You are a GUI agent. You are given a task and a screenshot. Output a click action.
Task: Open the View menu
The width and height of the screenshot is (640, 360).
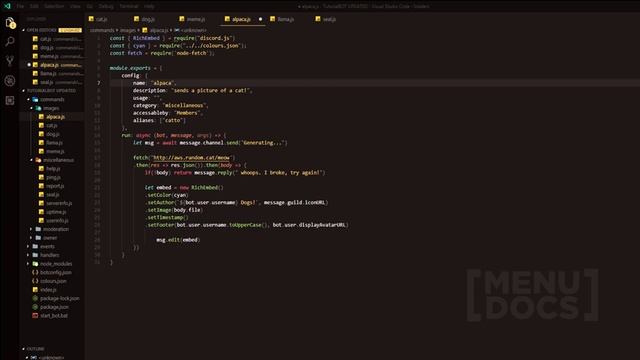tap(75, 6)
